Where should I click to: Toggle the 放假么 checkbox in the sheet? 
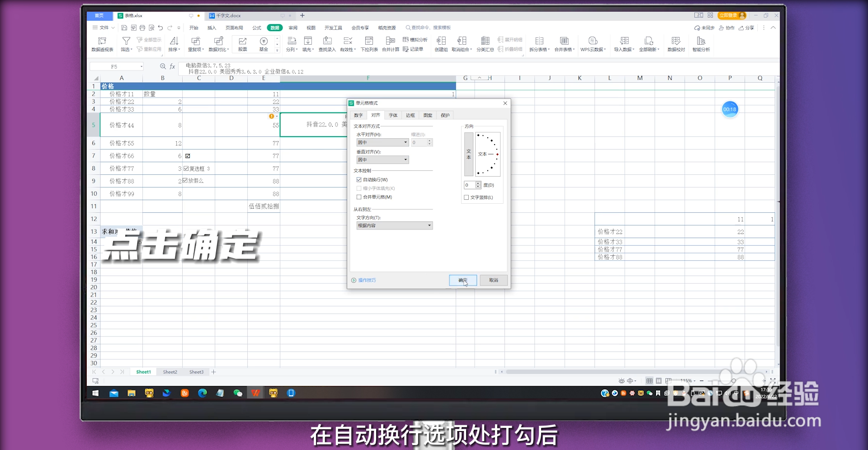(185, 181)
